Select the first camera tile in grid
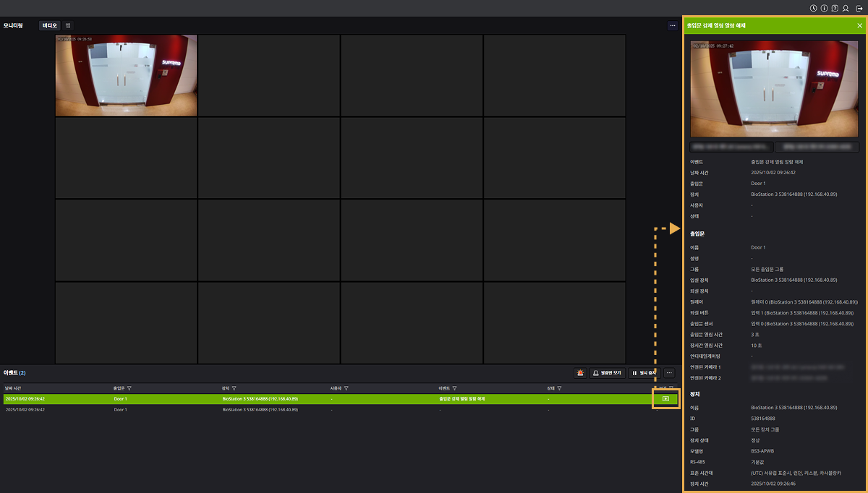 coord(126,75)
